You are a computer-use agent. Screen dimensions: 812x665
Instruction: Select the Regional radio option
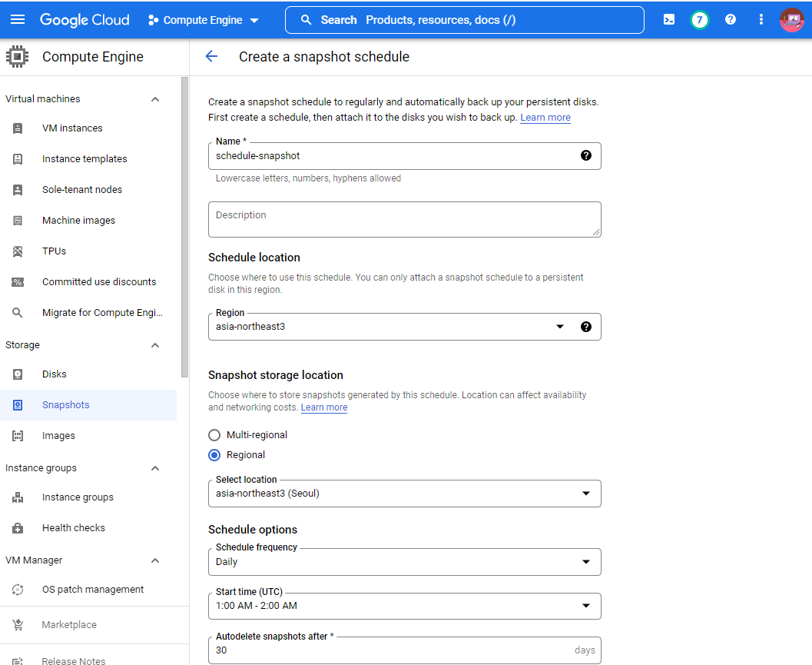(214, 455)
